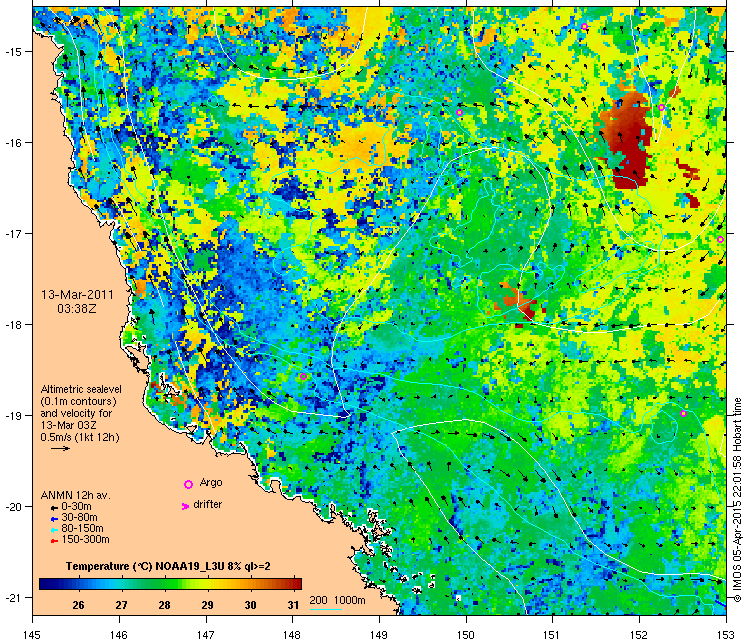The width and height of the screenshot is (750, 640).
Task: Click the cyan 80-150m legend arrow
Action: [x=55, y=530]
